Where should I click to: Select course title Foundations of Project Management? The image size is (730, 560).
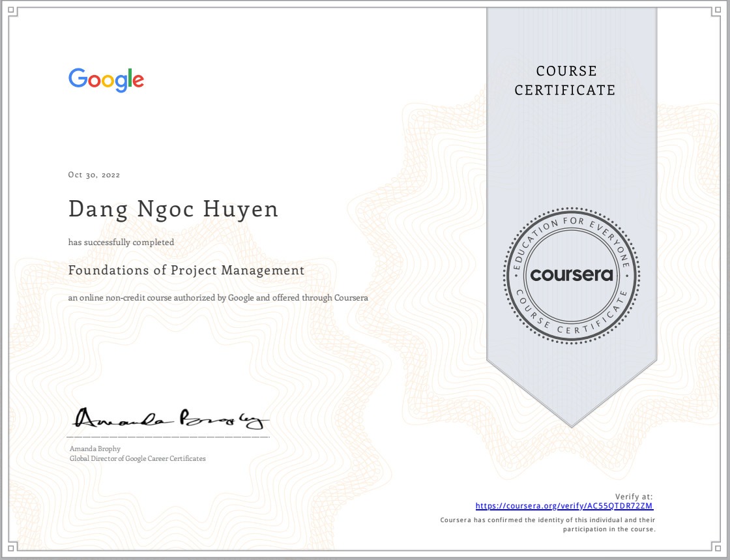tap(186, 271)
